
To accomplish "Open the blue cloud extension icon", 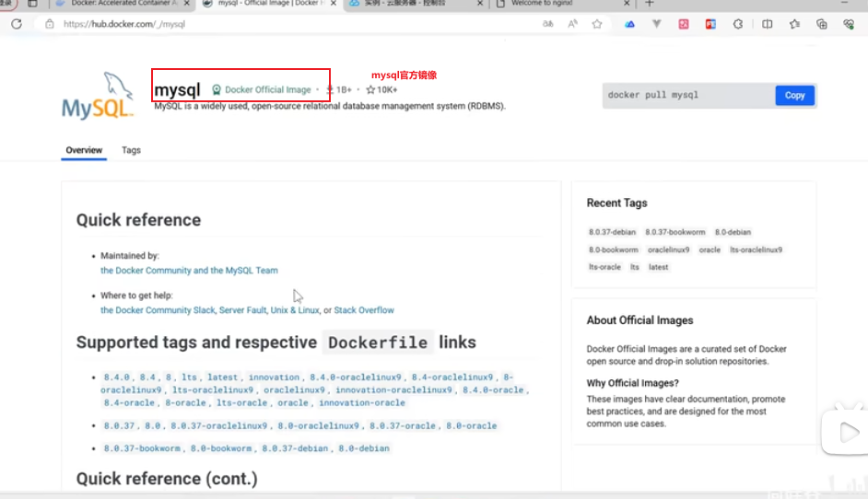I will click(630, 24).
